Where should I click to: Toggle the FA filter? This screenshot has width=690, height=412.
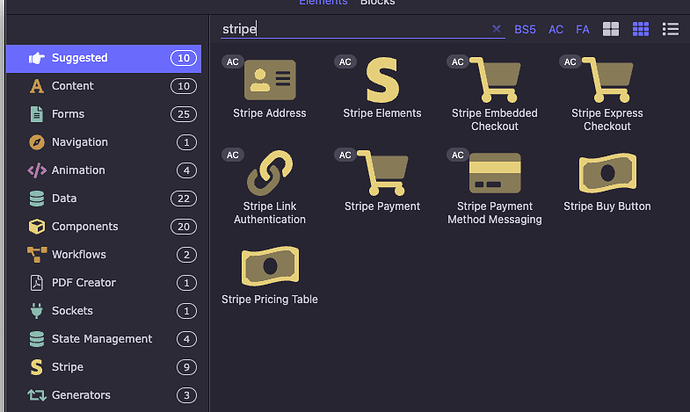click(x=583, y=29)
